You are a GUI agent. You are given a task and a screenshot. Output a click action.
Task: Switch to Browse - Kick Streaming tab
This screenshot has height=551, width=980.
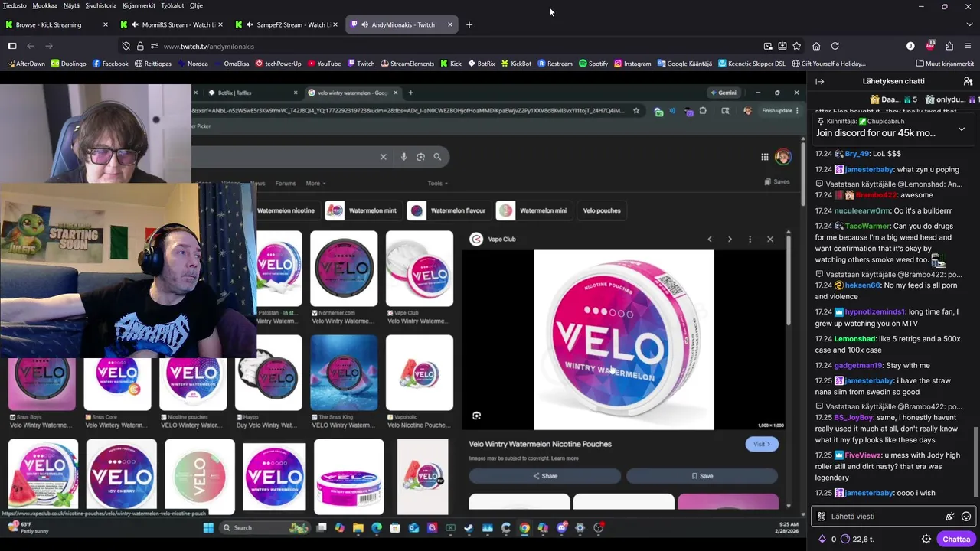[x=55, y=24]
